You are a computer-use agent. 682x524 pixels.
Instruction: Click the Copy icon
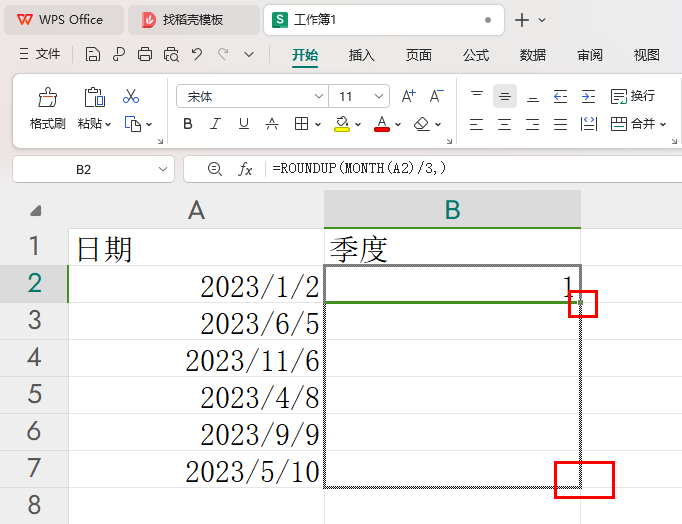click(x=133, y=124)
